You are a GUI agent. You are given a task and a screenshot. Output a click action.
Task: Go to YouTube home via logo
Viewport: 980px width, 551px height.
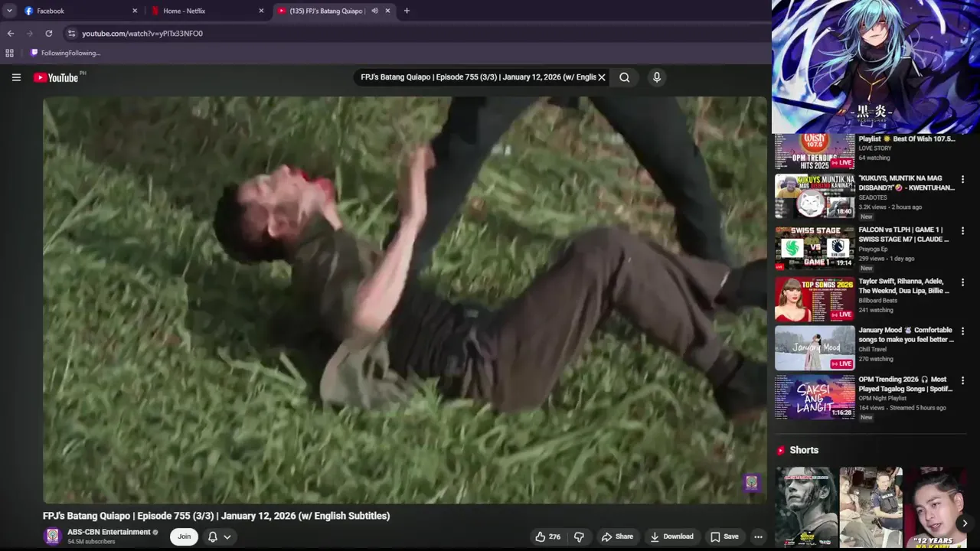[x=56, y=77]
